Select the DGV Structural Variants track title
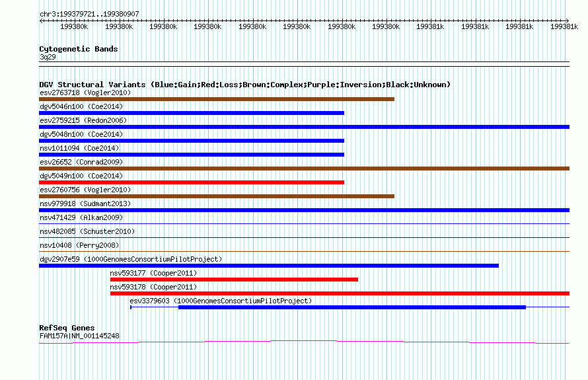The image size is (588, 380). (x=244, y=85)
